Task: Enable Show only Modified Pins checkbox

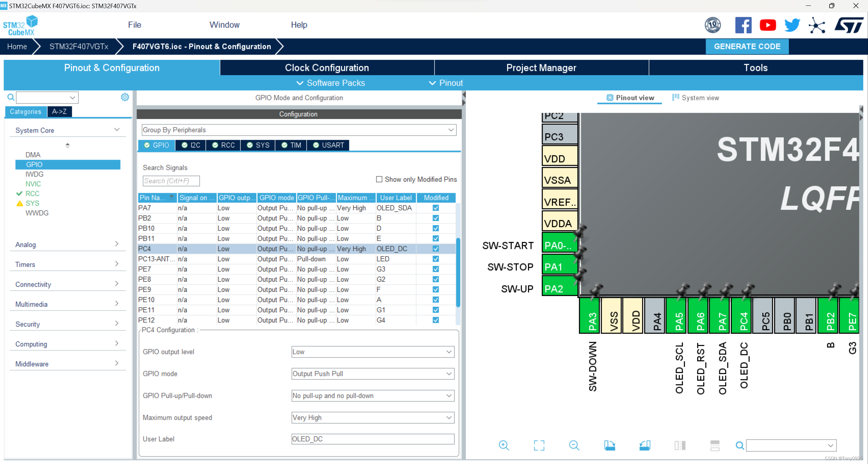Action: [x=379, y=179]
